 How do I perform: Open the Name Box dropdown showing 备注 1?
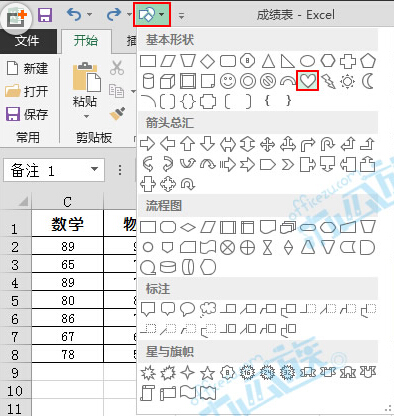tap(95, 169)
